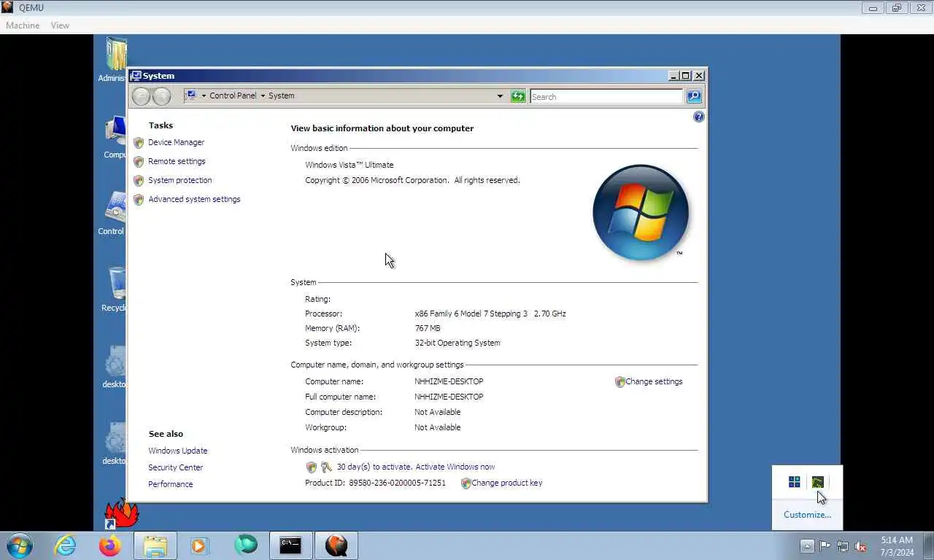This screenshot has height=560, width=934.
Task: Open the address bar history dropdown
Action: point(500,96)
